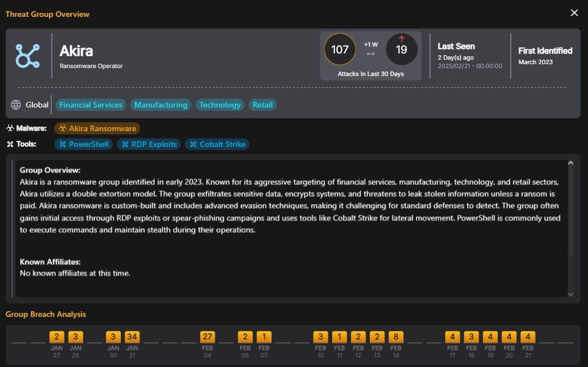Click the March 2023 date text

coord(536,62)
